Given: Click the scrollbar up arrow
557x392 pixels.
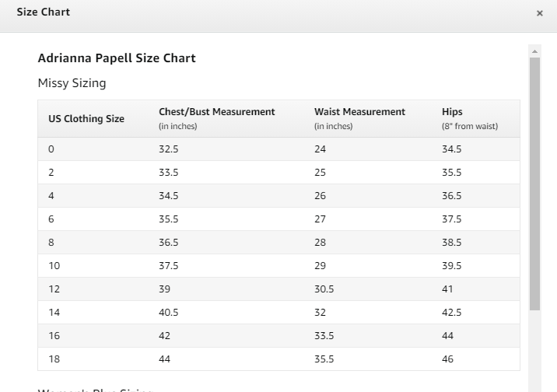Looking at the screenshot, I should pyautogui.click(x=534, y=51).
